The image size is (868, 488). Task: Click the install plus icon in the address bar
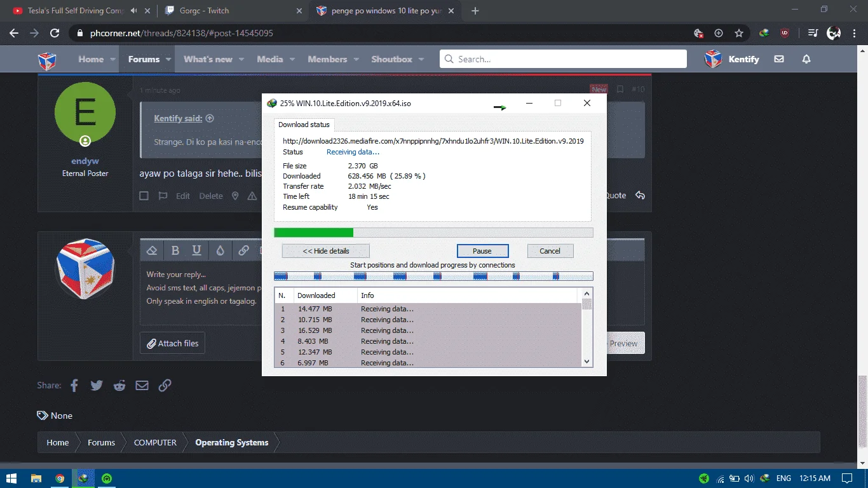tap(719, 33)
